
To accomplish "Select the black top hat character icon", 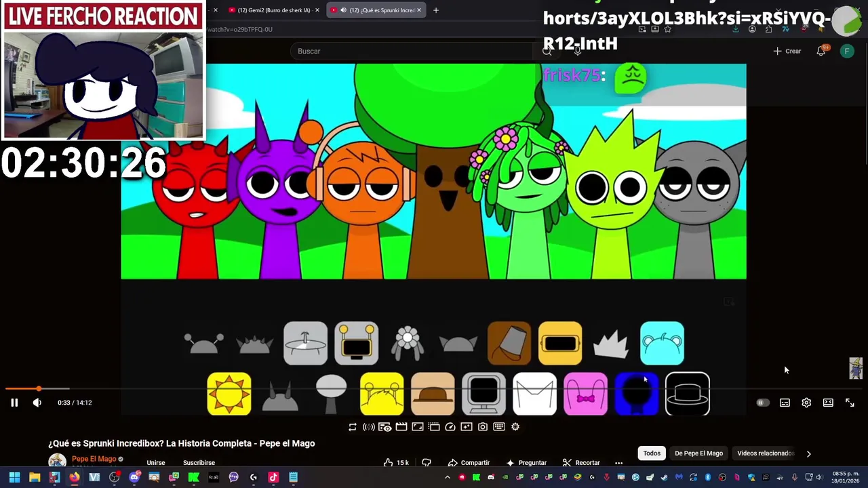I will [688, 394].
